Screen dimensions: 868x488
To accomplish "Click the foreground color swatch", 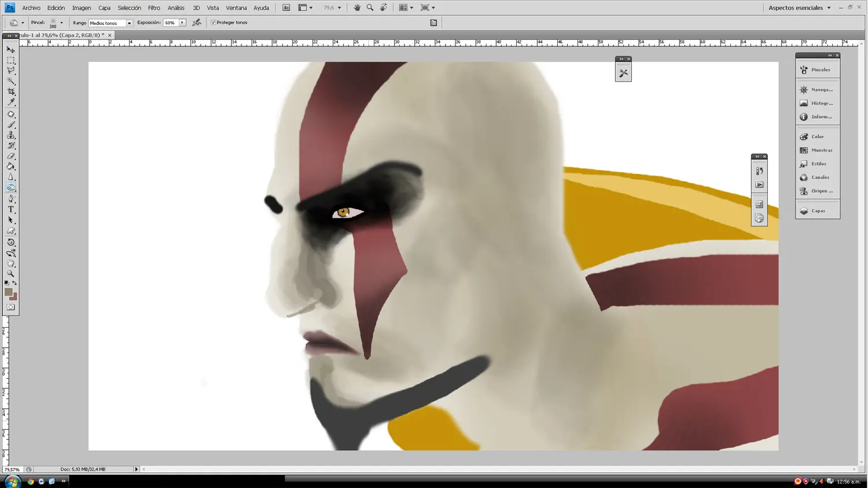I will (x=8, y=292).
